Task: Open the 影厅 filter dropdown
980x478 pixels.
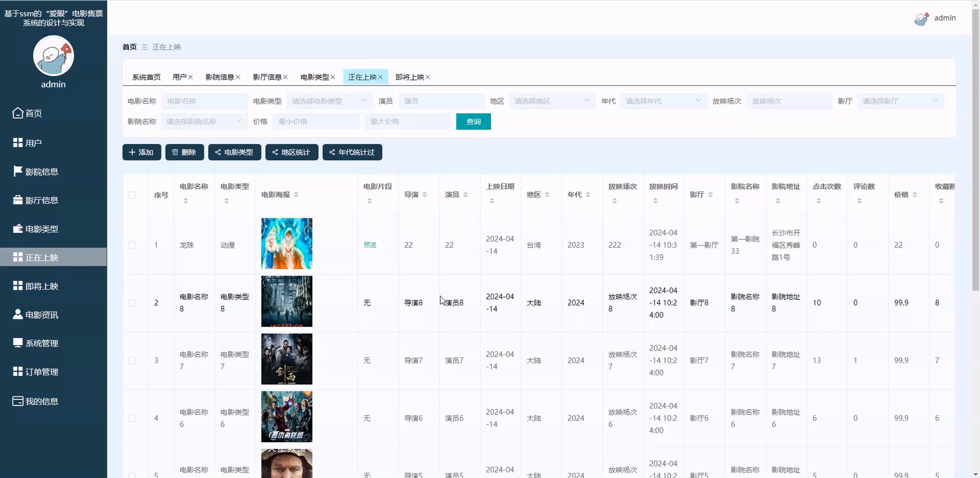Action: (900, 101)
